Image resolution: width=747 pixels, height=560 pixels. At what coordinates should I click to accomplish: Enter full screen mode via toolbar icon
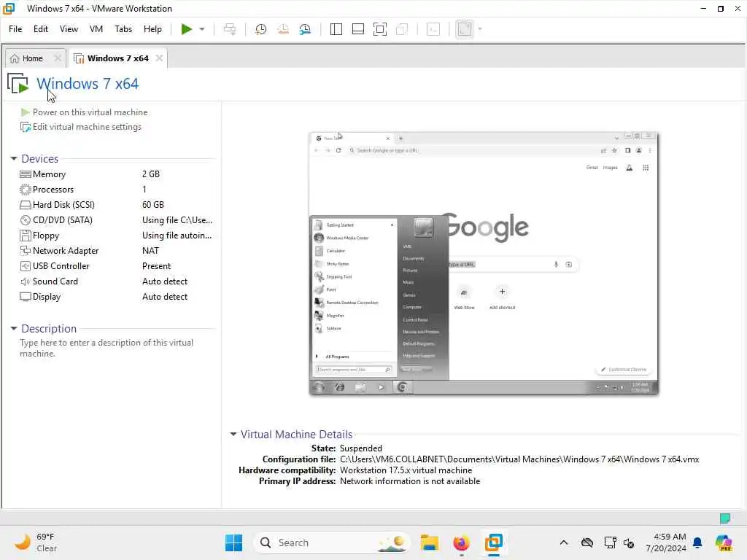(x=379, y=29)
